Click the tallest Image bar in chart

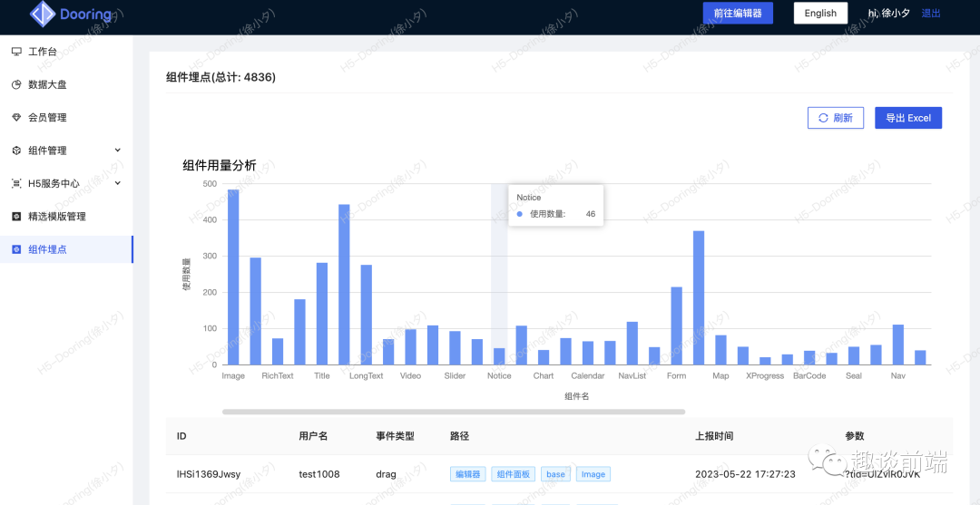click(233, 277)
